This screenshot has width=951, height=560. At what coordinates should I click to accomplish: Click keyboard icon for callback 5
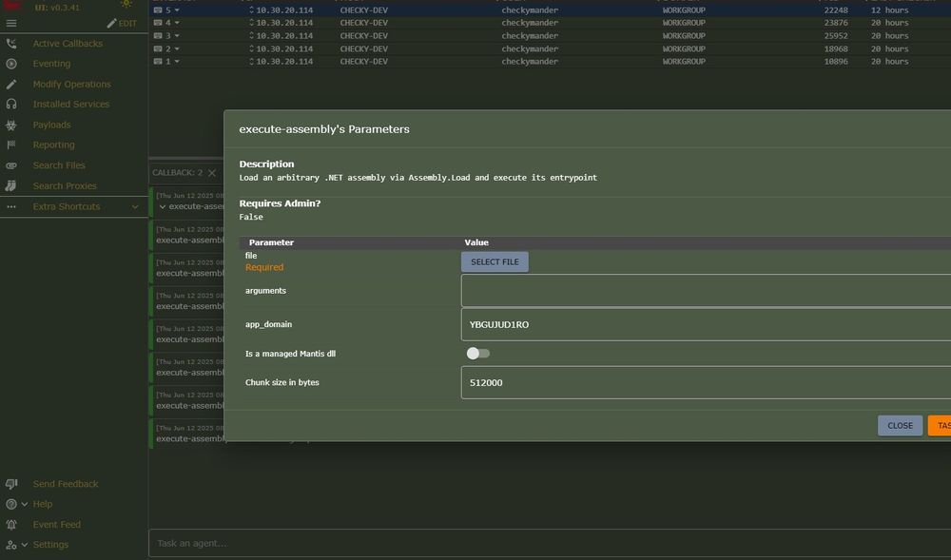158,10
